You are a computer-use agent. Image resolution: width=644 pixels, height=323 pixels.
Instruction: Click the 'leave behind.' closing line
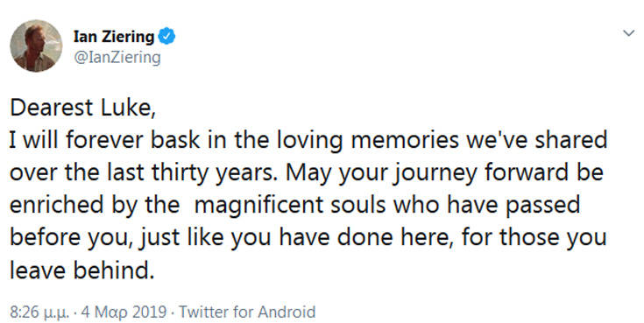[x=82, y=270]
